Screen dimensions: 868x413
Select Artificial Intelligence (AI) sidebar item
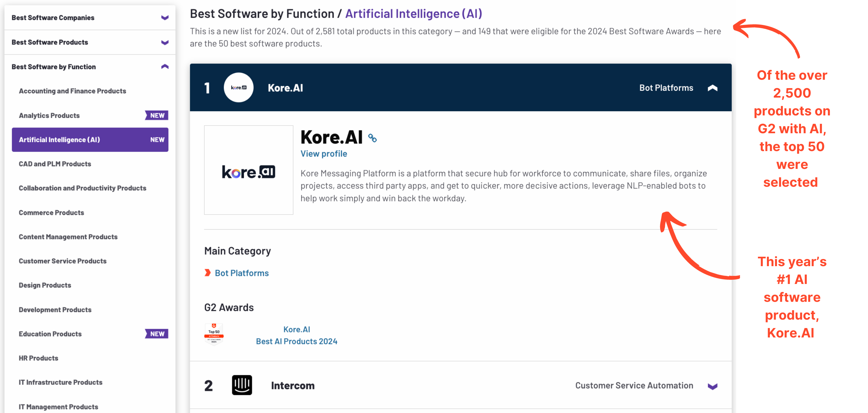click(90, 140)
